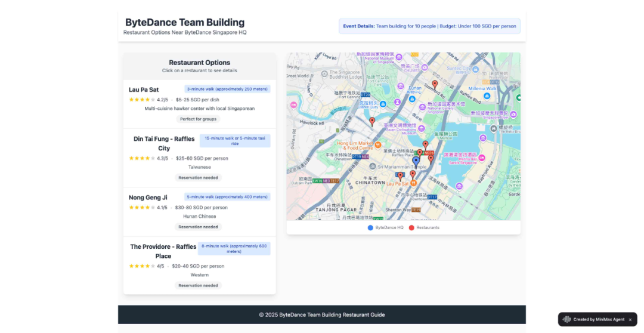Click The Providore's 4/5 star rating
This screenshot has width=644, height=333.
pos(146,266)
